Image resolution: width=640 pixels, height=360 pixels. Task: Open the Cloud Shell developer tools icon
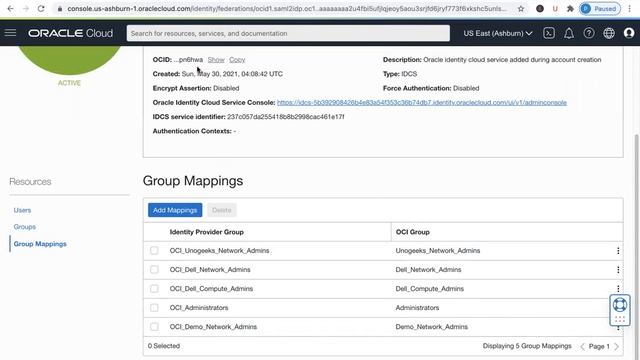549,33
